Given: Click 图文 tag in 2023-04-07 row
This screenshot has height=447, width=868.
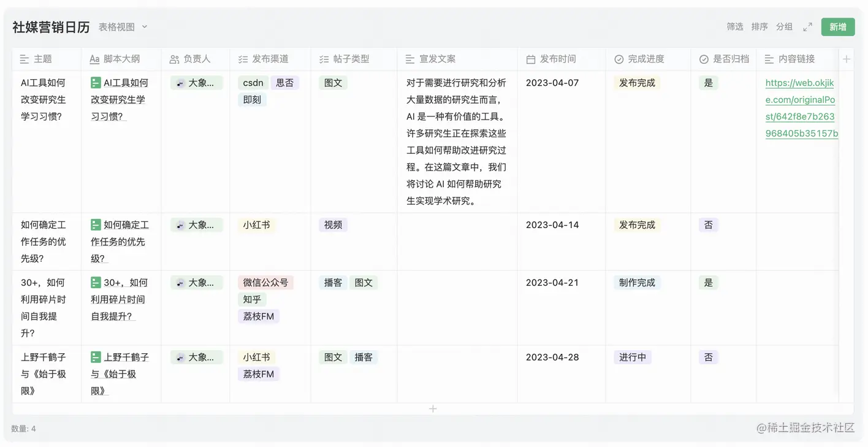Looking at the screenshot, I should (x=333, y=83).
